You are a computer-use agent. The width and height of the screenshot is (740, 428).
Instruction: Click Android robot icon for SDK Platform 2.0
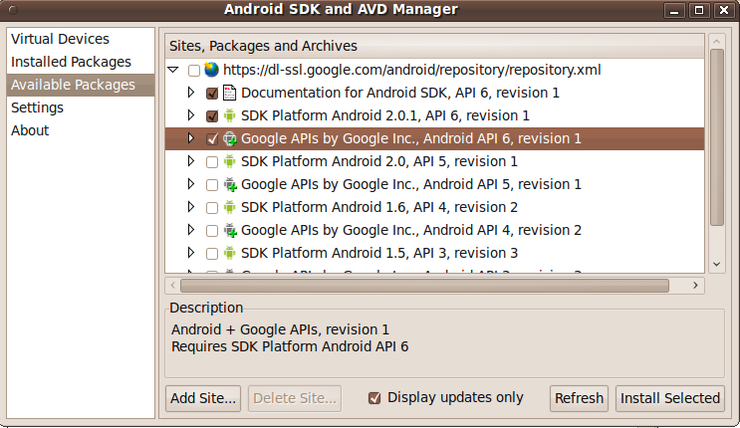pyautogui.click(x=229, y=161)
